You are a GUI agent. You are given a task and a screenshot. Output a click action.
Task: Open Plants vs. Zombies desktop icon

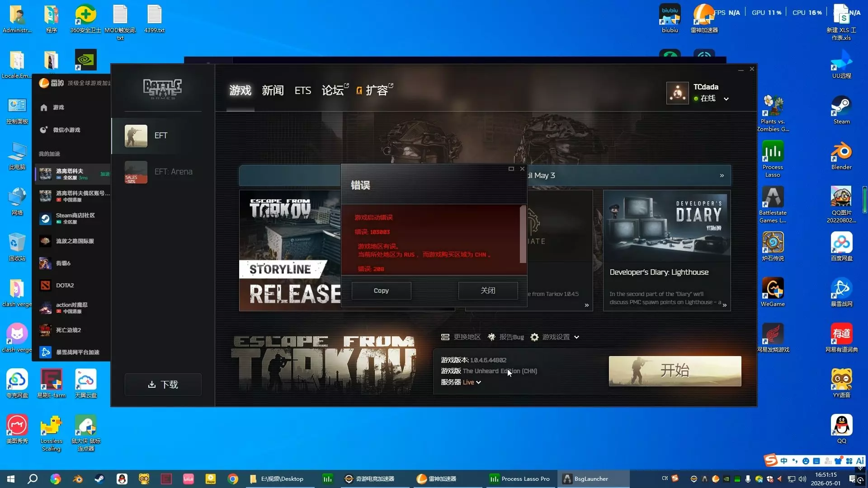point(773,113)
